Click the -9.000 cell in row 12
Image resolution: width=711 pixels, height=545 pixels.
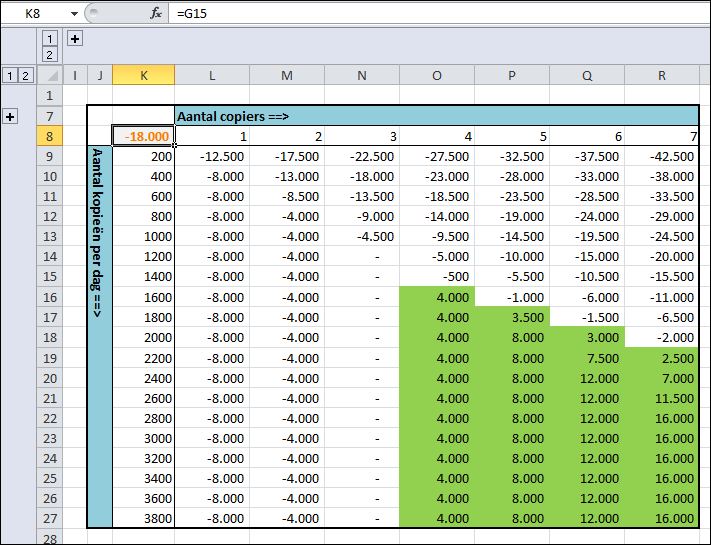(362, 216)
